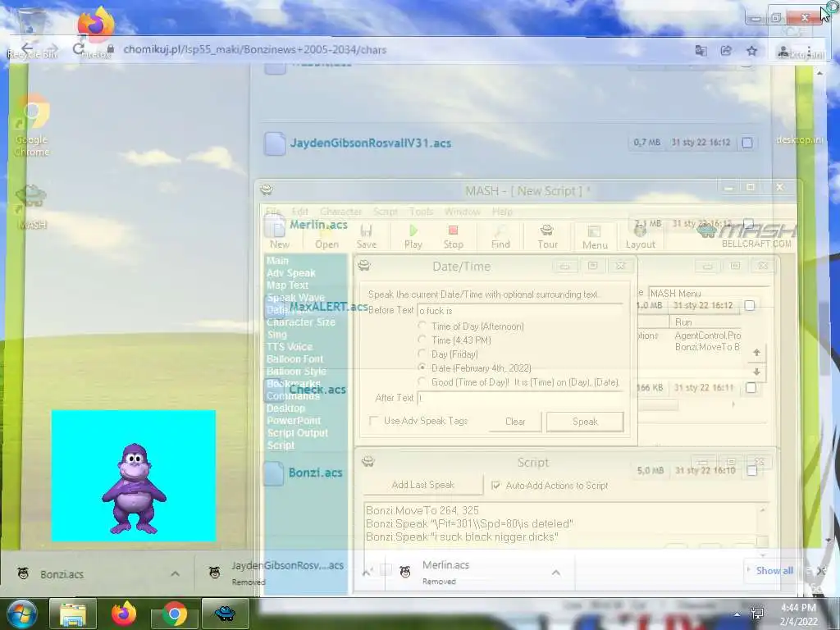Select the Time (4:43 PM) radio option
840x630 pixels.
click(x=422, y=340)
